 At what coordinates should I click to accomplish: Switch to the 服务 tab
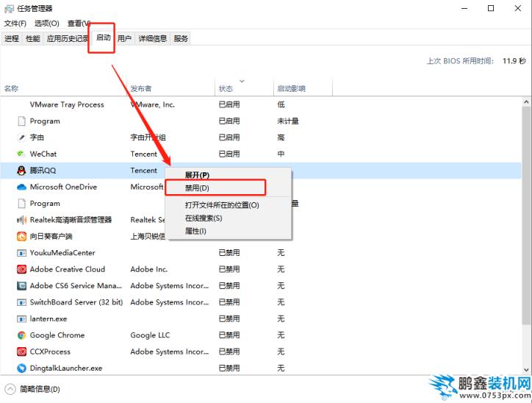pyautogui.click(x=181, y=38)
